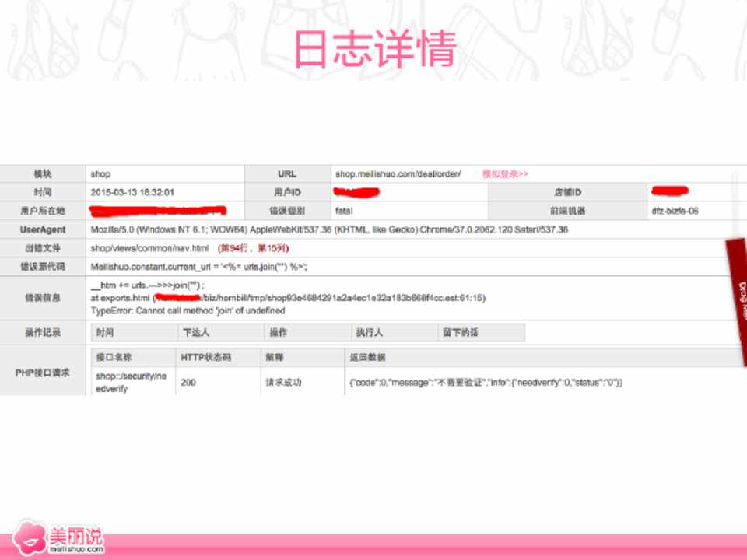Click the Meilishuo logo icon at bottom left

[30, 537]
